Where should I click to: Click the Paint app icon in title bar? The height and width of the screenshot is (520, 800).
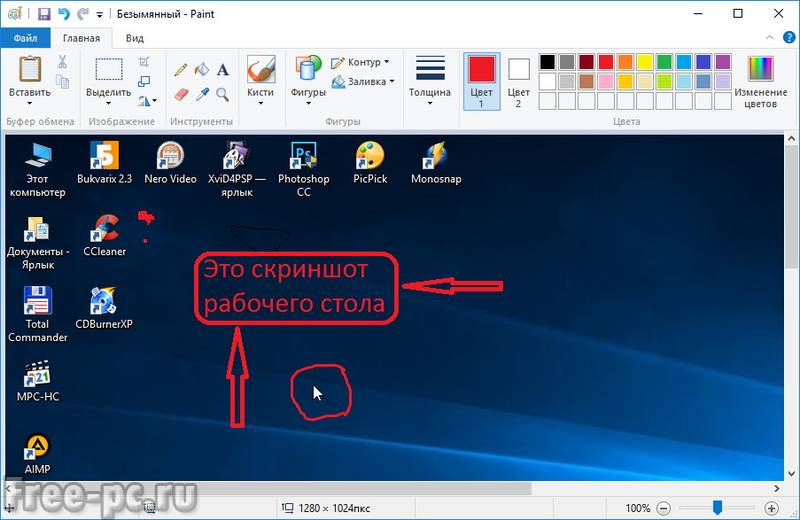click(x=14, y=13)
